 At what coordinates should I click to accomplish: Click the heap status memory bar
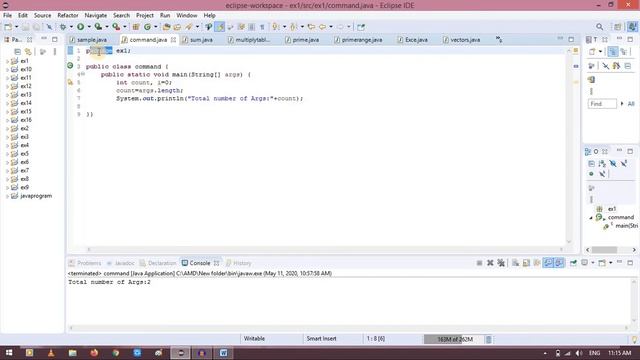coord(454,339)
